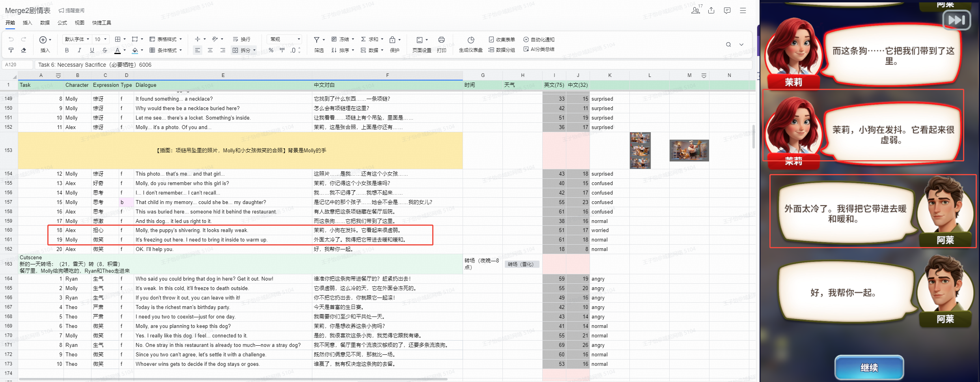
Task: Click the cell reference box showing A120
Action: pos(17,65)
